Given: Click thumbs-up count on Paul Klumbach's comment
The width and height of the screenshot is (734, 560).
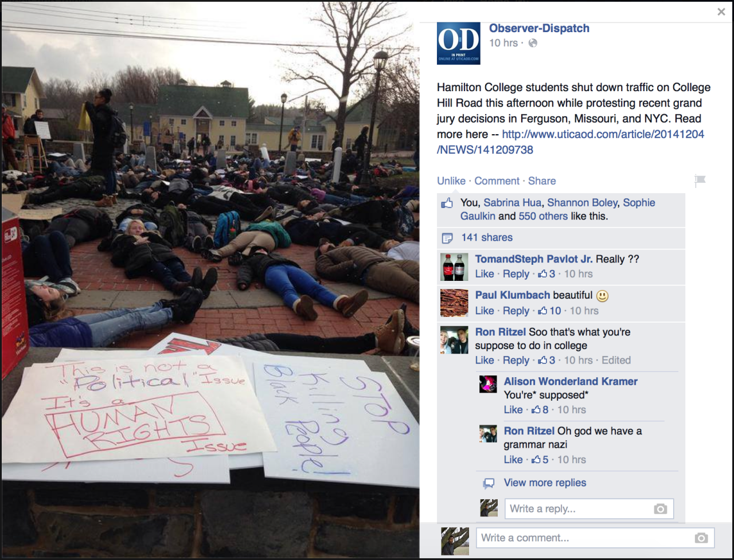Looking at the screenshot, I should pos(549,311).
